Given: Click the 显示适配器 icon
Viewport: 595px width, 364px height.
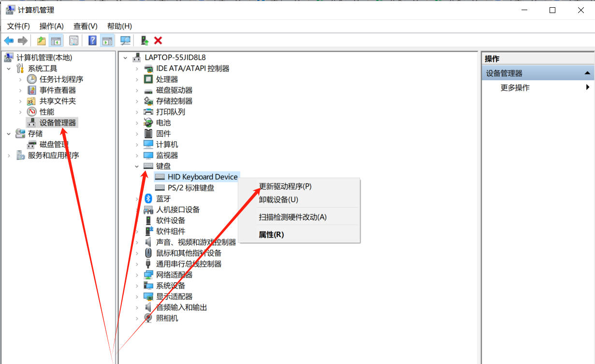Looking at the screenshot, I should pos(148,296).
